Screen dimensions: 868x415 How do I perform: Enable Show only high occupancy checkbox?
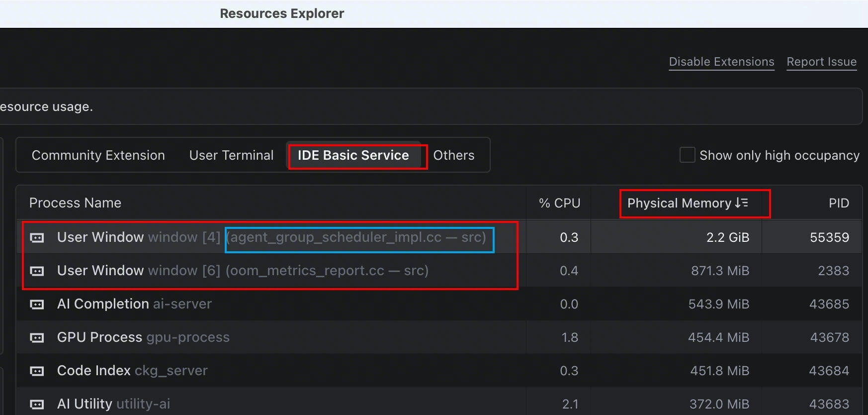point(687,155)
